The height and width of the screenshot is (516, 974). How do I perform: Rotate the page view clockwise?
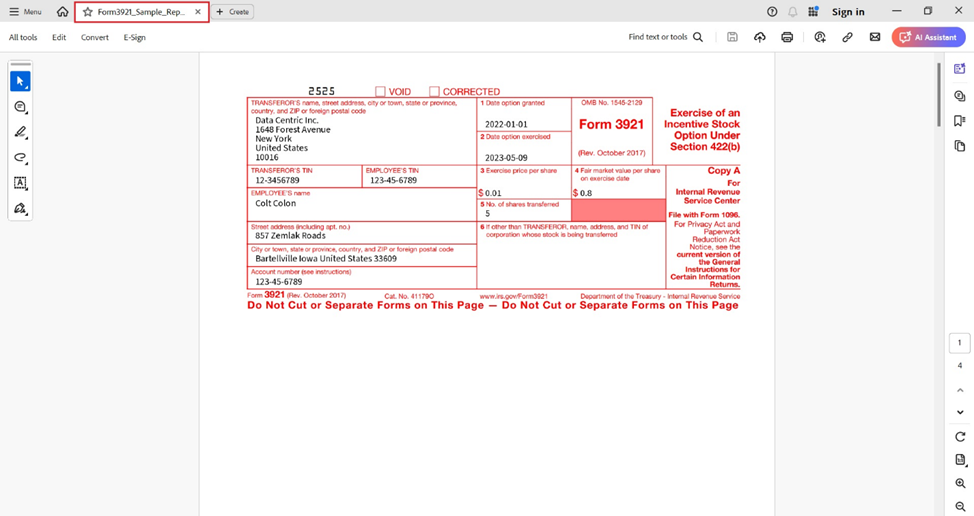[x=960, y=437]
